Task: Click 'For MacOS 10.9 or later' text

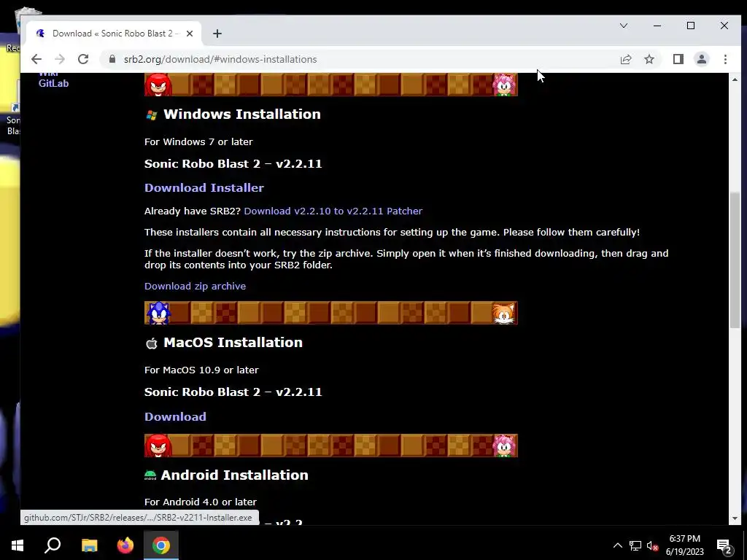Action: (201, 370)
